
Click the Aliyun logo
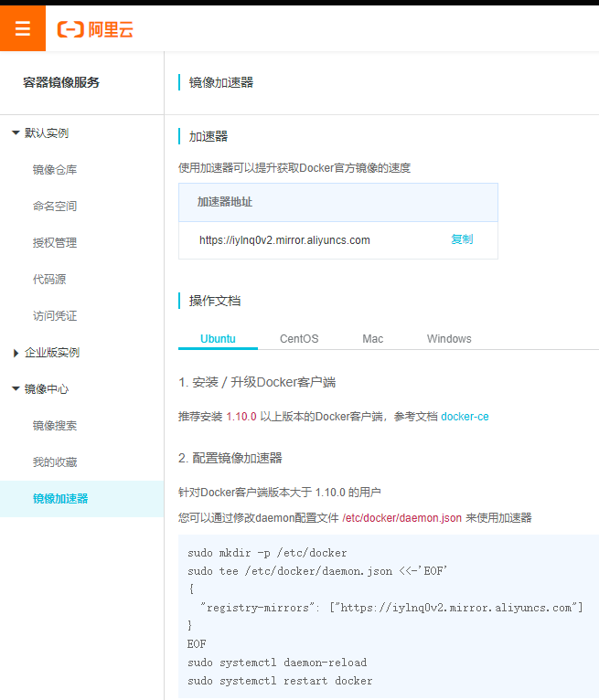(x=95, y=29)
